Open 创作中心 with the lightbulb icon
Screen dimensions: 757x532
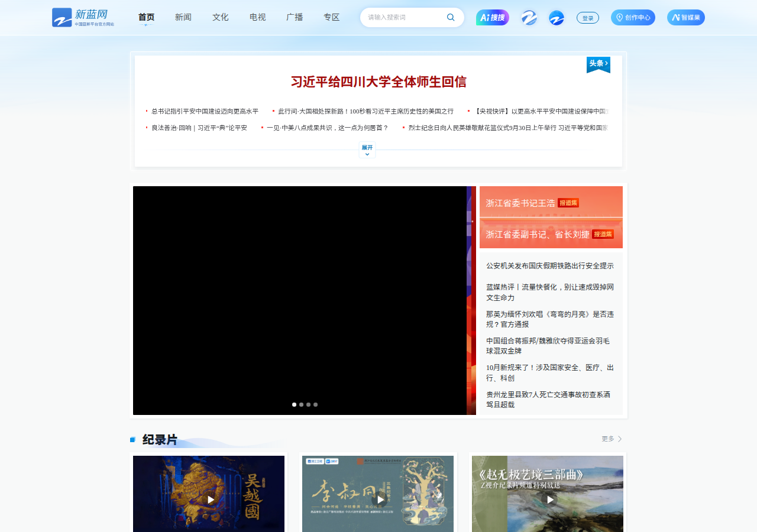[x=633, y=18]
